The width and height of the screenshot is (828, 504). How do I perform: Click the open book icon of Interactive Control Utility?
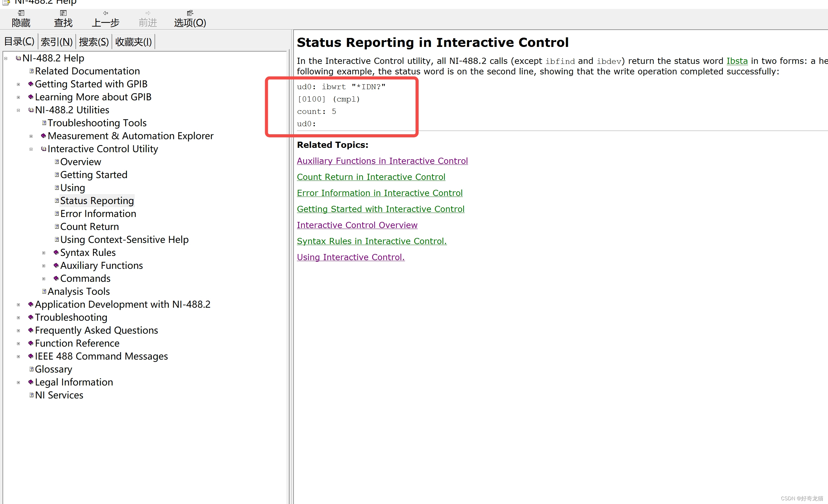coord(44,149)
